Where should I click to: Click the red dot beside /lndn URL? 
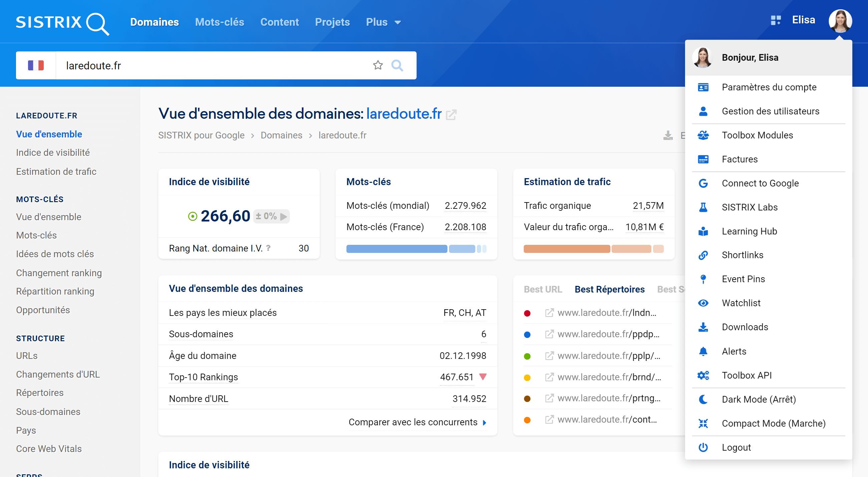527,313
